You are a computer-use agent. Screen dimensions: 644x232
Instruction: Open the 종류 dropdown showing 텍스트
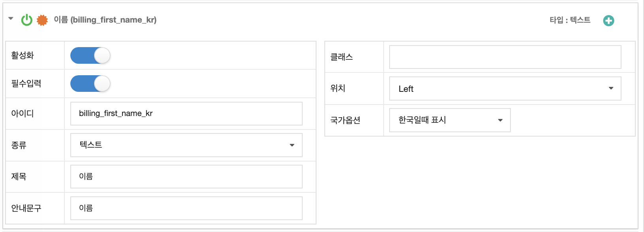pyautogui.click(x=186, y=145)
